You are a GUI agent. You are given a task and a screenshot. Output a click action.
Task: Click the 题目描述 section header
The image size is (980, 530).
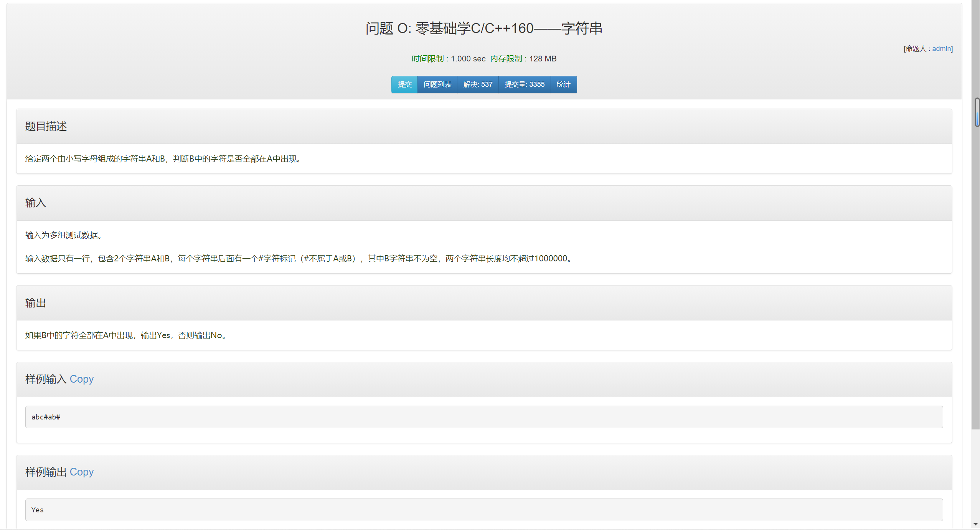tap(46, 126)
